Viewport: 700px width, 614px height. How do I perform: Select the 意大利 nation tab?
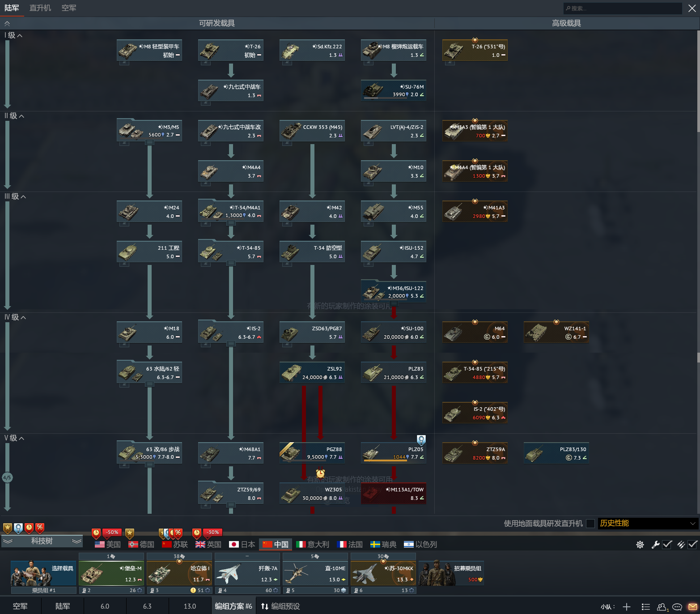tap(313, 544)
